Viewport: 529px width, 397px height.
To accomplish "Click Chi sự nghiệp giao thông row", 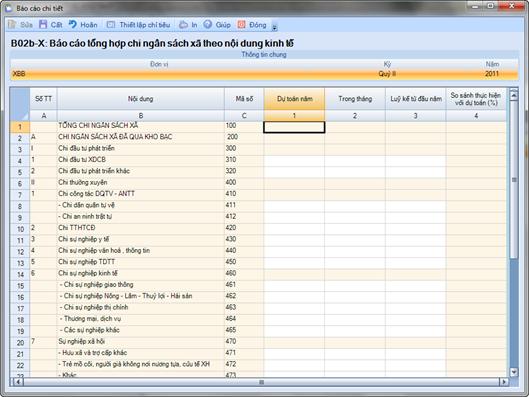I will [x=96, y=285].
